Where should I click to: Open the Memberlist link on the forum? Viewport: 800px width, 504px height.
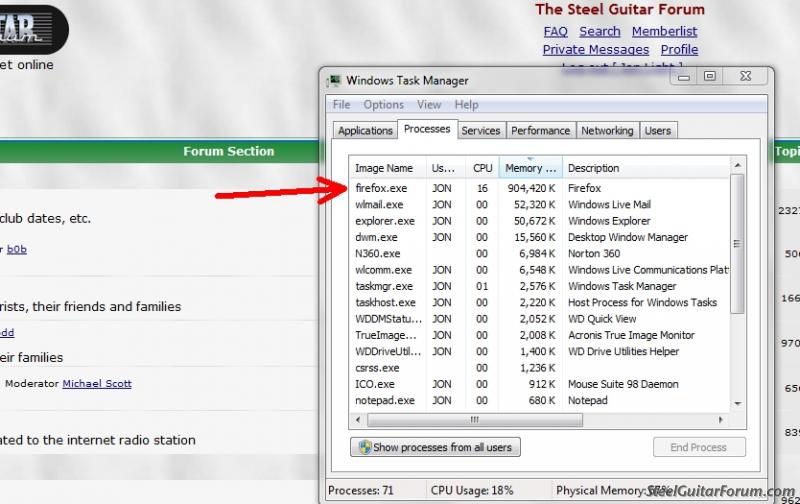pyautogui.click(x=664, y=32)
